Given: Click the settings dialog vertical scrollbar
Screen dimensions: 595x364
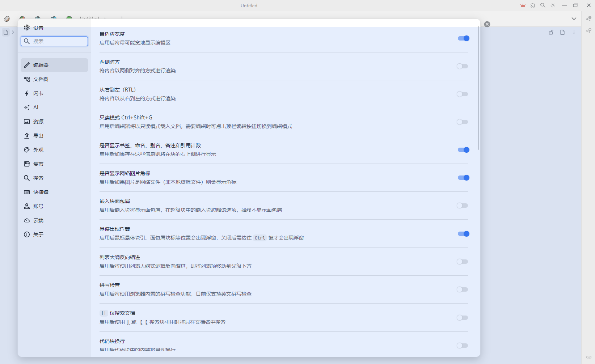Looking at the screenshot, I should 478,88.
